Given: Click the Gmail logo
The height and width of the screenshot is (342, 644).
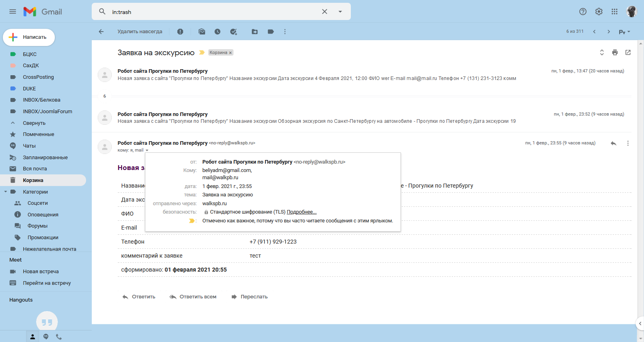Looking at the screenshot, I should pos(42,12).
